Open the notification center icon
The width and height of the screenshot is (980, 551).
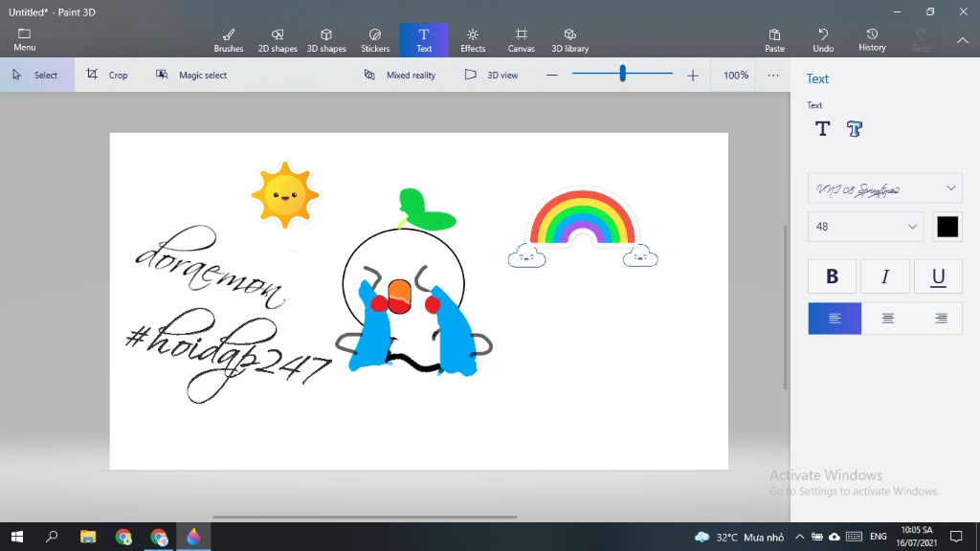click(x=956, y=537)
